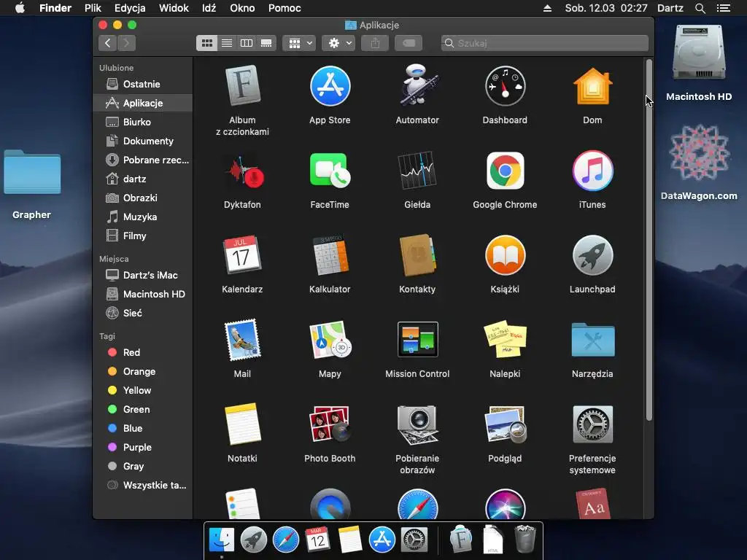Filter by the Green tag
Viewport: 747px width, 560px height.
pyautogui.click(x=143, y=410)
